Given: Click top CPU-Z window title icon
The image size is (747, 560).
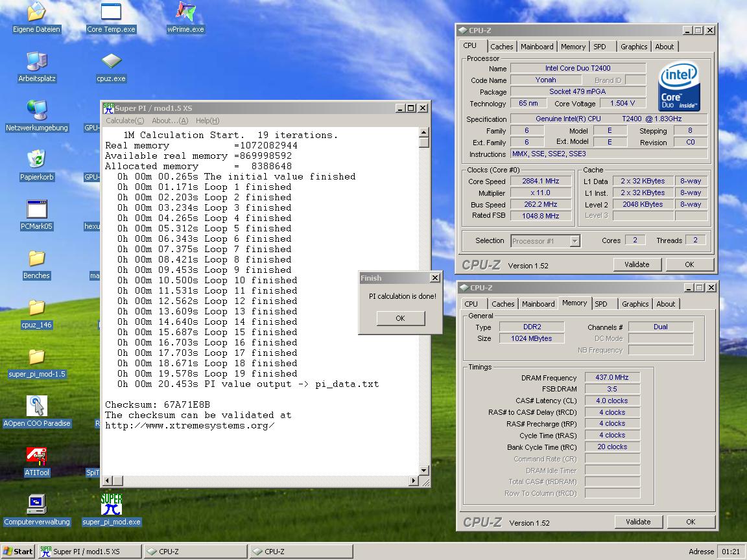Looking at the screenshot, I should point(462,30).
